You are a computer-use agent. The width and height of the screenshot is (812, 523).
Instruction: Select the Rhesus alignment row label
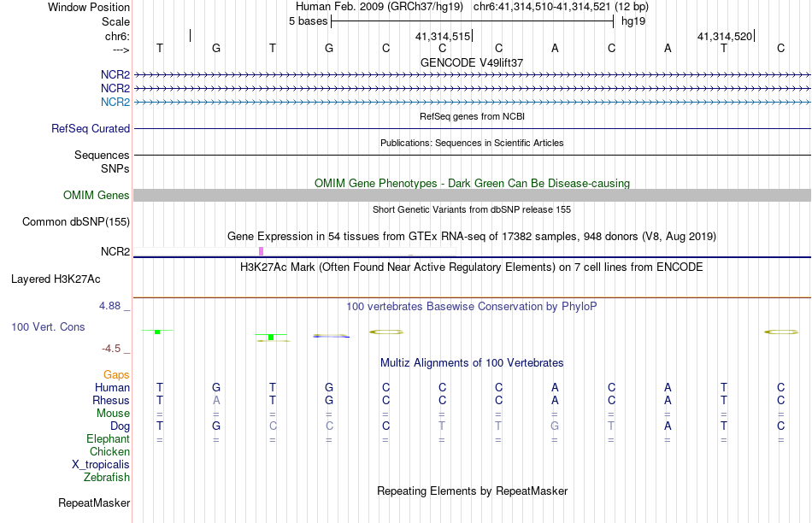point(111,401)
